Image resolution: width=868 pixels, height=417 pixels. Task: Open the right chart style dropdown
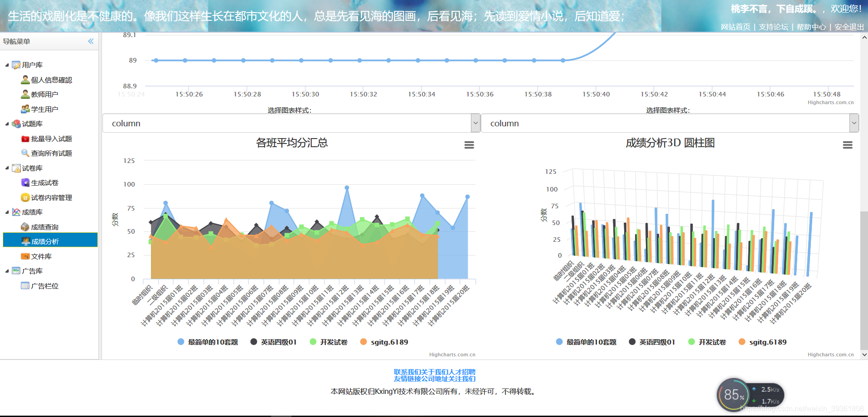point(853,123)
